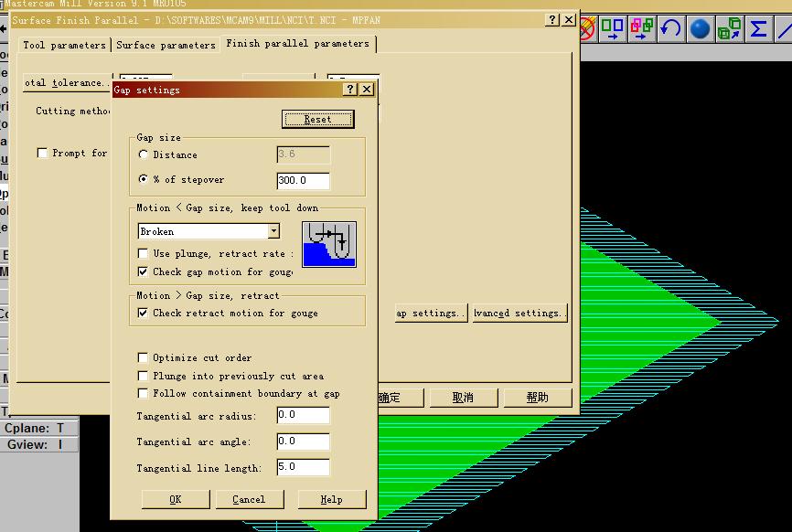Click the help question mark in Gap settings title
Screen dimensions: 792x532
pos(349,90)
